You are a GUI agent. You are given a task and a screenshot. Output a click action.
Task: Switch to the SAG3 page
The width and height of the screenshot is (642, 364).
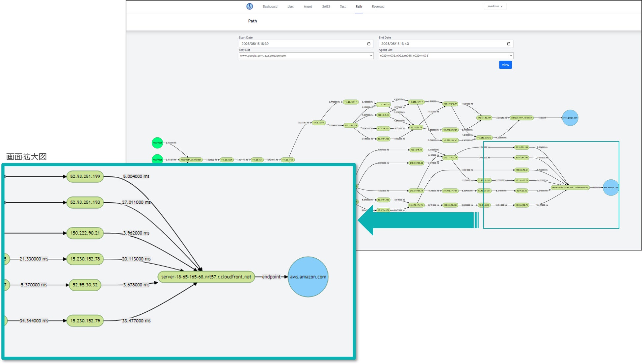tap(326, 7)
